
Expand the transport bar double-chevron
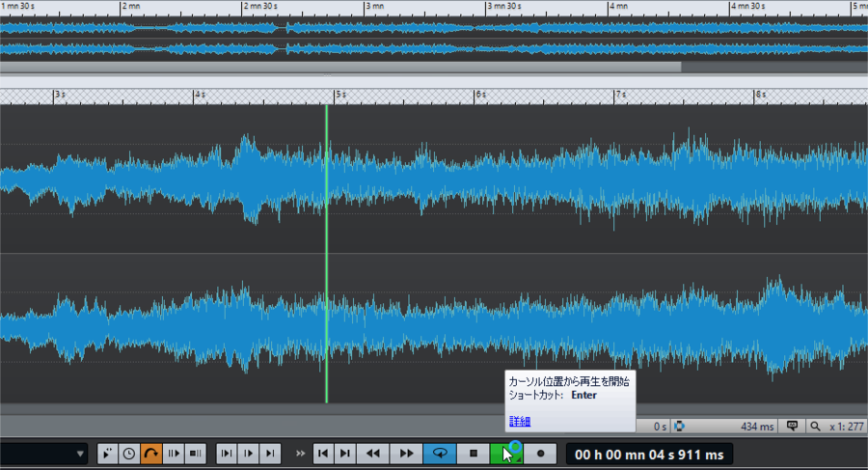[300, 454]
